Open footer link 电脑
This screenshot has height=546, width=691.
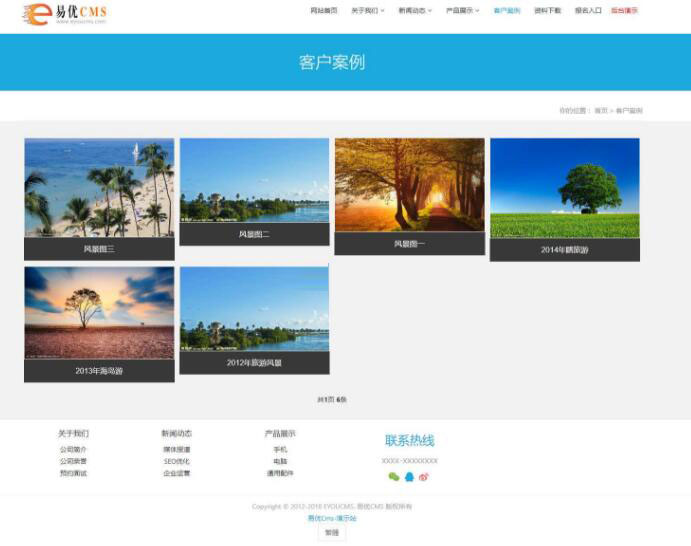pos(280,461)
